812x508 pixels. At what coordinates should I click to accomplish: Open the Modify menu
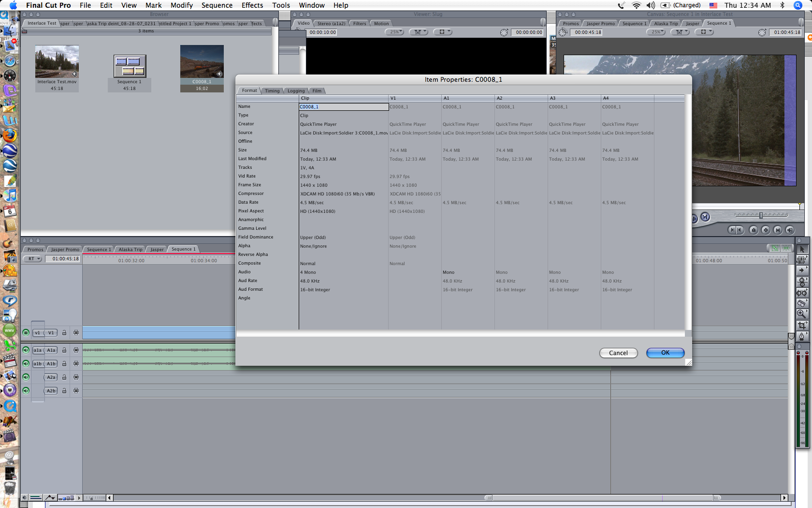click(x=182, y=5)
